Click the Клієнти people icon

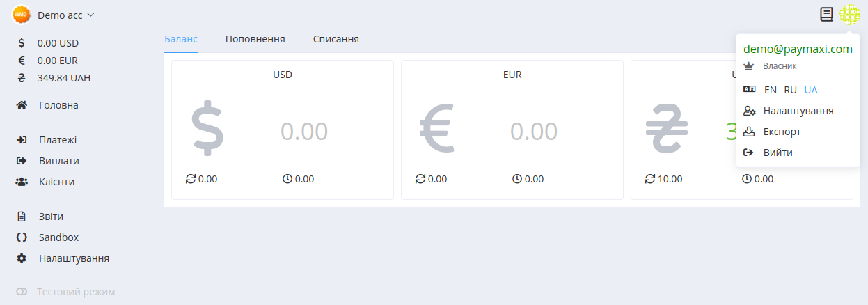tap(22, 182)
